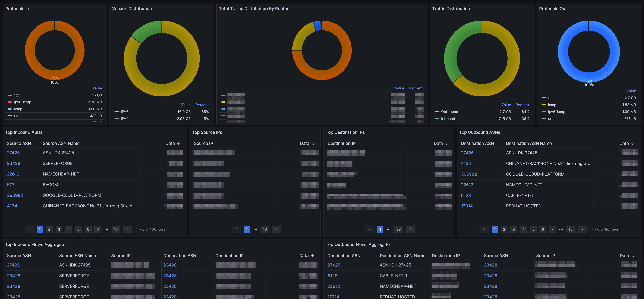The height and width of the screenshot is (299, 644).
Task: Click next page arrow in Top Inbound ASNs
Action: coord(128,229)
